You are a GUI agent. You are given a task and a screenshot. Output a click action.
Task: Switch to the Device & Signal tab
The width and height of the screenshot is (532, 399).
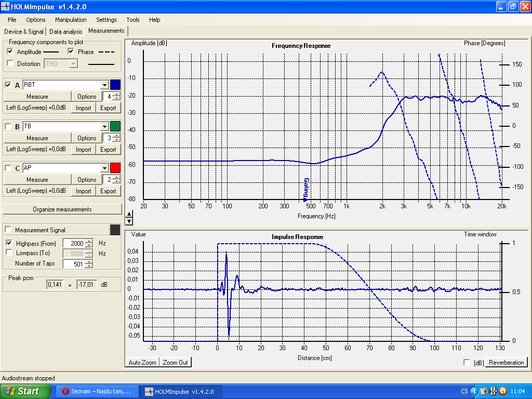(x=24, y=32)
